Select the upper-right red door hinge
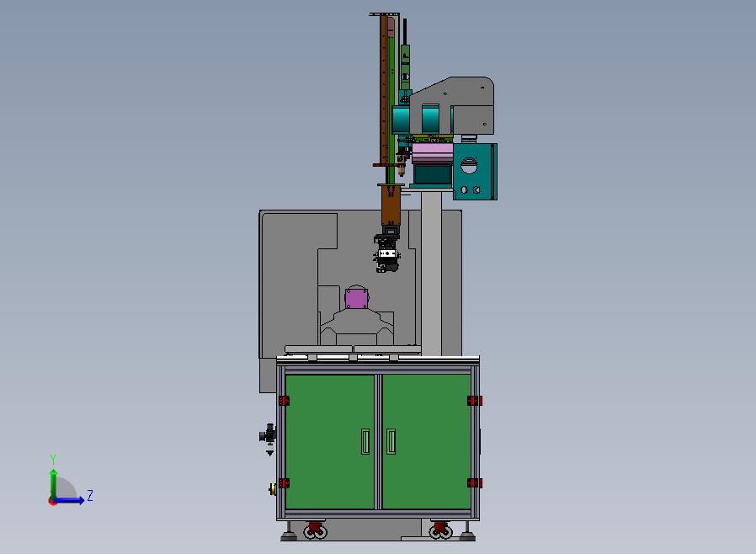Image resolution: width=756 pixels, height=554 pixels. tap(475, 400)
